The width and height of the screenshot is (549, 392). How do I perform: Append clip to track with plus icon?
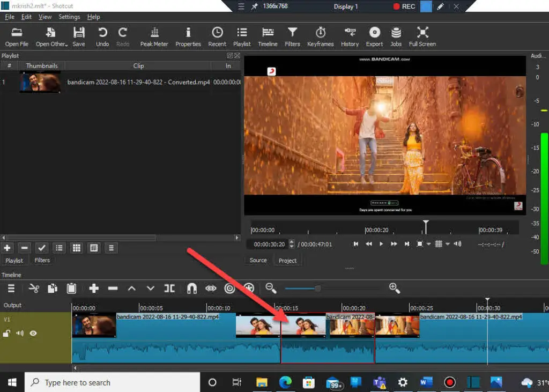[x=94, y=289]
